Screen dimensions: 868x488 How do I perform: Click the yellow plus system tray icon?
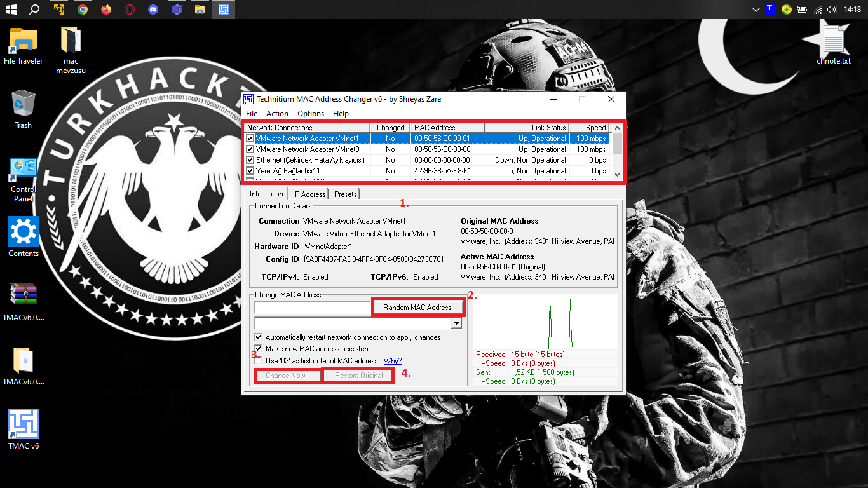click(x=787, y=10)
